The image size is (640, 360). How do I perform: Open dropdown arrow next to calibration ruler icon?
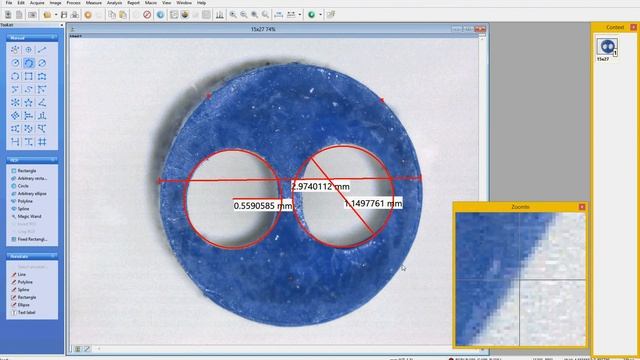[x=300, y=15]
